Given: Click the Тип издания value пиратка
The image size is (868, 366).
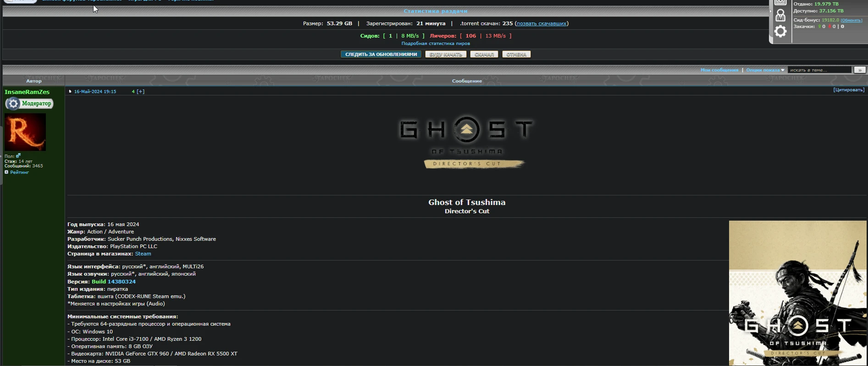Looking at the screenshot, I should [117, 289].
